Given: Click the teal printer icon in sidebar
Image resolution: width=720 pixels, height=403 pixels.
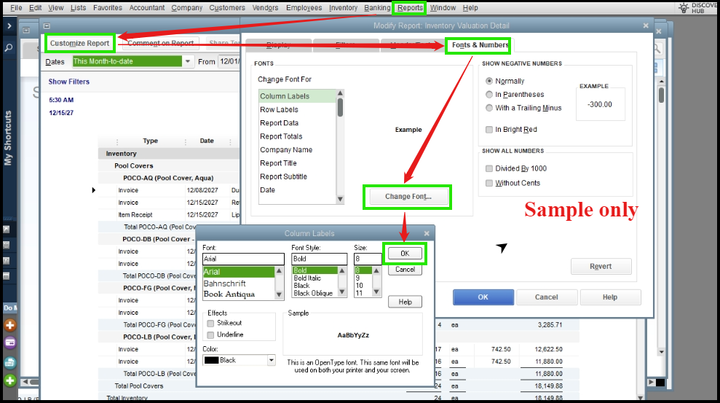Looking at the screenshot, I should point(10,362).
